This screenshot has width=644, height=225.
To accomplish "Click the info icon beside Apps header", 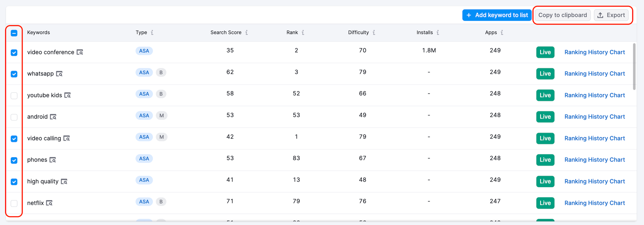I will point(502,33).
